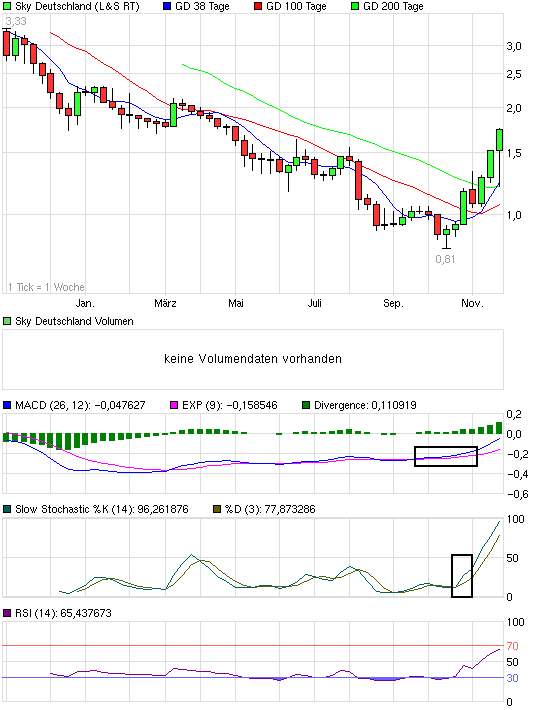
Task: Click the 2,5 price axis value
Action: tap(514, 74)
